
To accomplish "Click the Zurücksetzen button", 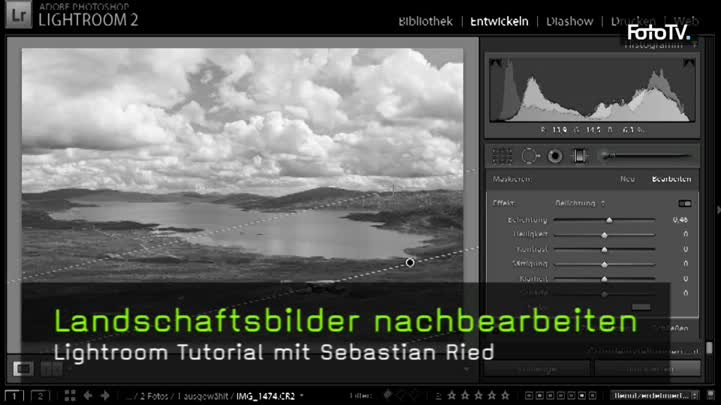I will [647, 369].
